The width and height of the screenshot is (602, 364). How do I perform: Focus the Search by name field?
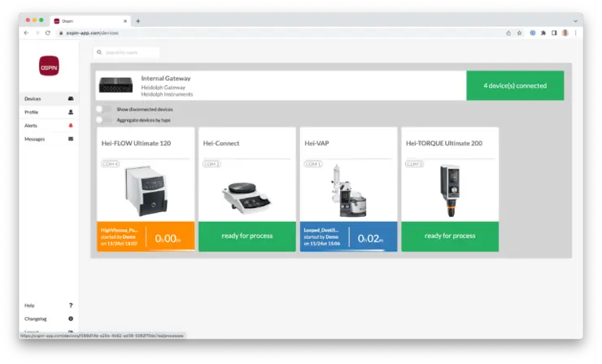tap(126, 53)
